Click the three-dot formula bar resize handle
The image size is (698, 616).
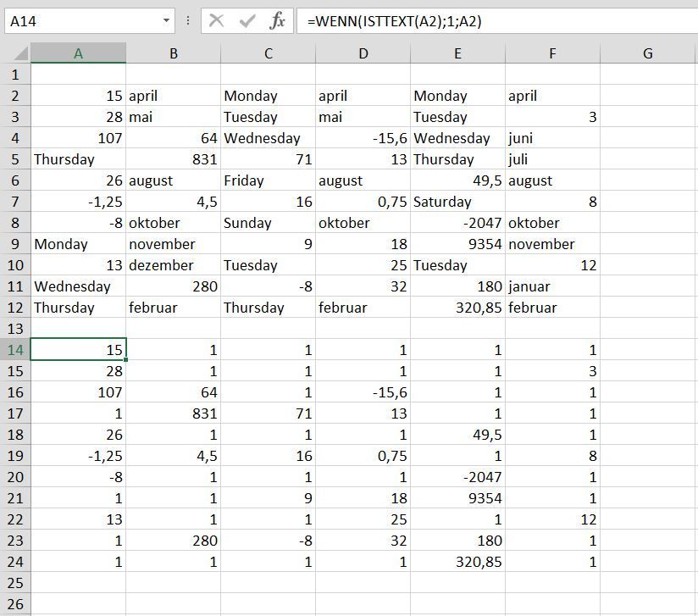pos(188,20)
